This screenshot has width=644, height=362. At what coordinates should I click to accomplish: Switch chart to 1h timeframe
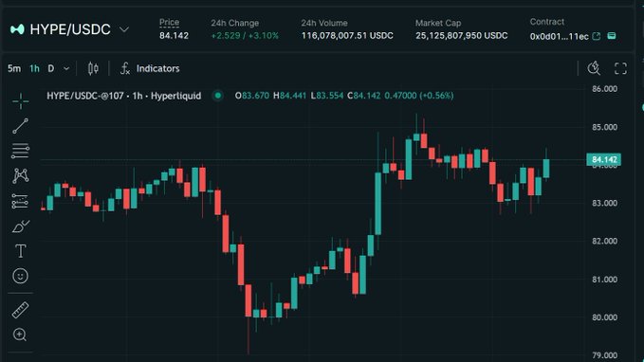(34, 68)
